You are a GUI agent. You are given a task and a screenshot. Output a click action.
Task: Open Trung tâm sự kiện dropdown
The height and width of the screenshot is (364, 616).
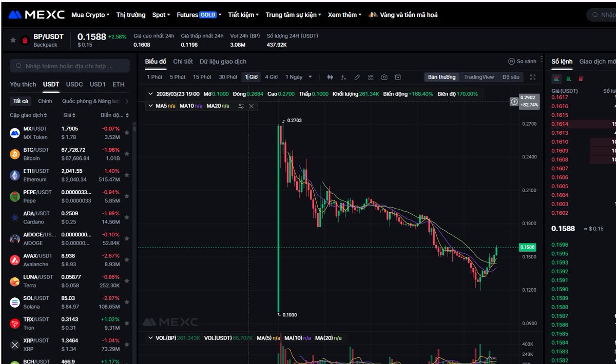(293, 15)
